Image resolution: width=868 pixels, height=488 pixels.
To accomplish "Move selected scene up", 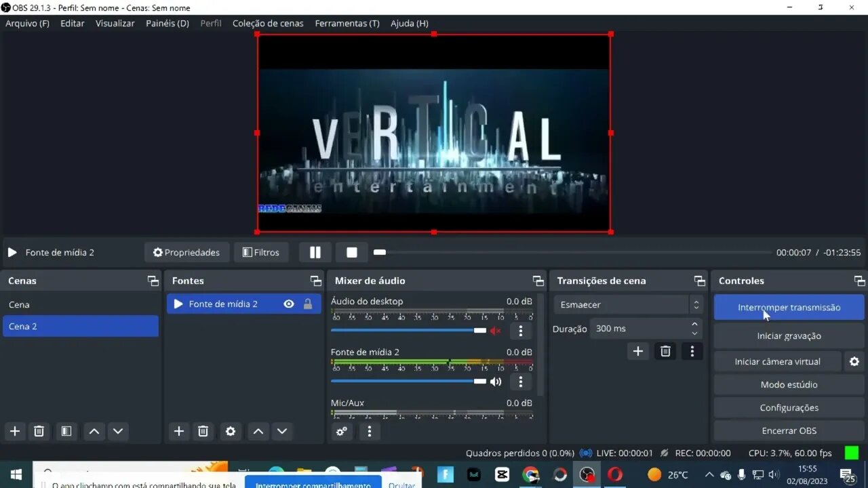I will [x=94, y=431].
